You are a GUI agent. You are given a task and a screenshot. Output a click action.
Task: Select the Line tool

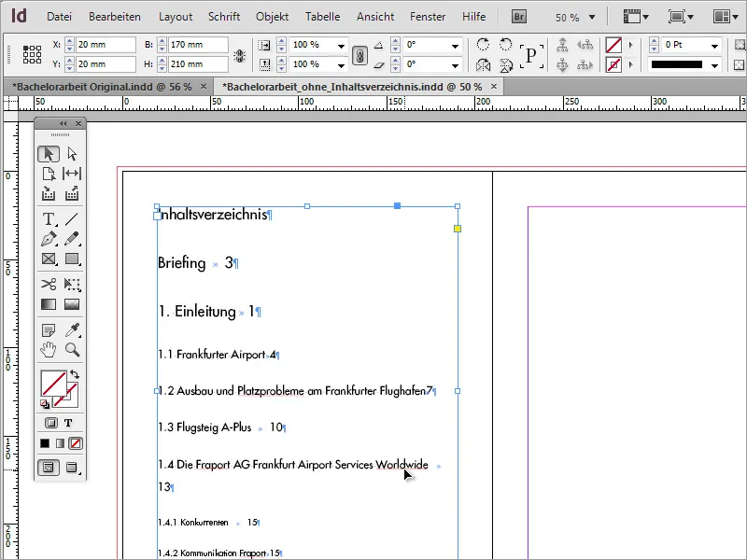[x=72, y=219]
